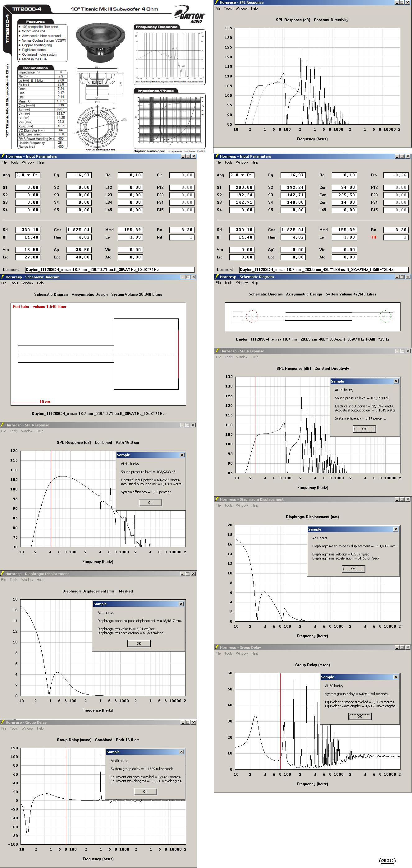Image resolution: width=412 pixels, height=868 pixels.
Task: Dismiss the 4,1629 milliseconds group delay dialog with OK
Action: click(145, 791)
